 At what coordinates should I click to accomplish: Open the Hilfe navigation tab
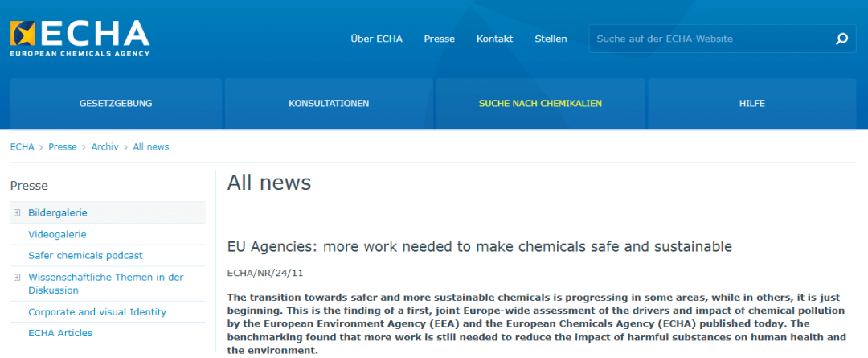pyautogui.click(x=752, y=104)
